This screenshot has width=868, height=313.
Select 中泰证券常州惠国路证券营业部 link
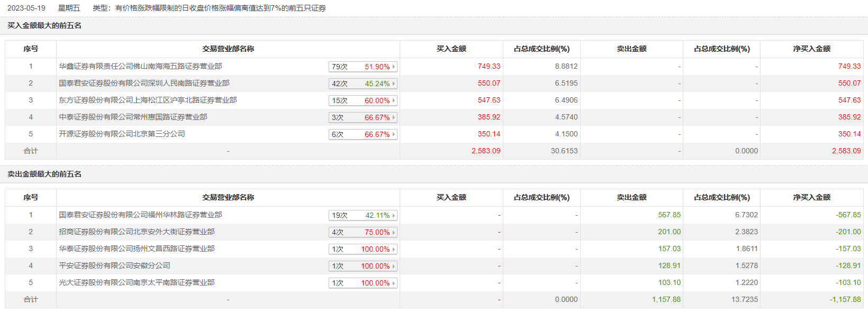coord(133,117)
